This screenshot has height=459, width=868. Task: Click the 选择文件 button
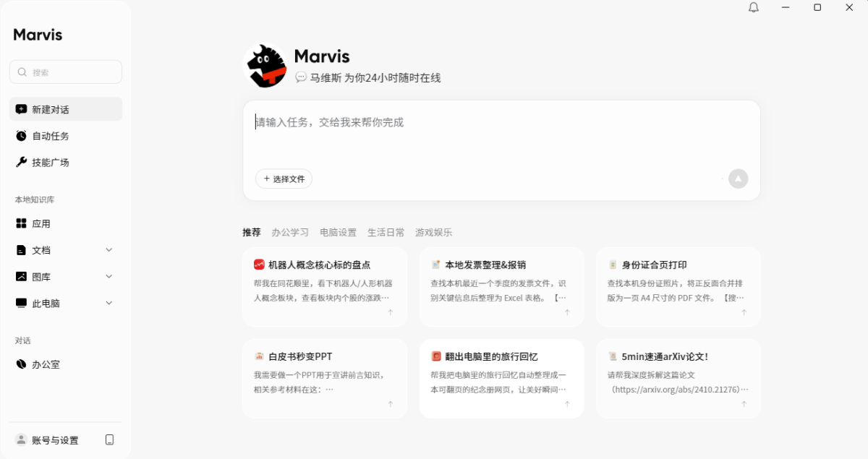pos(284,179)
